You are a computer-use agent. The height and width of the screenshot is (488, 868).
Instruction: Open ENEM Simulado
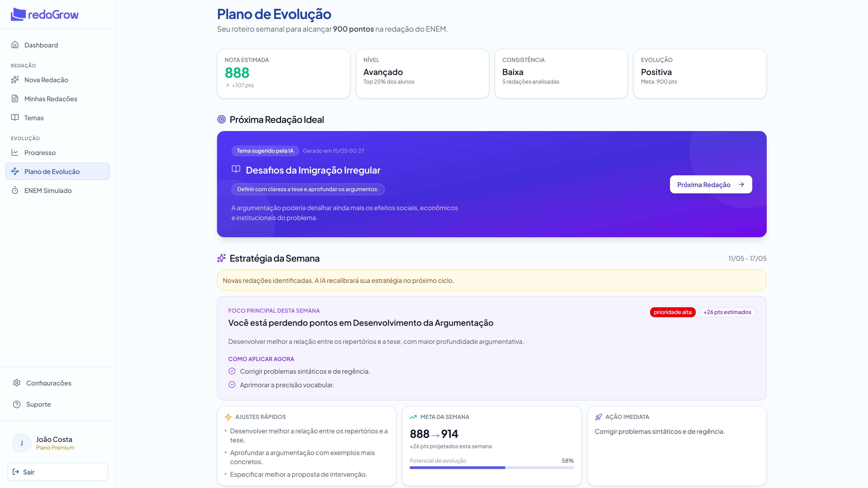pos(58,191)
